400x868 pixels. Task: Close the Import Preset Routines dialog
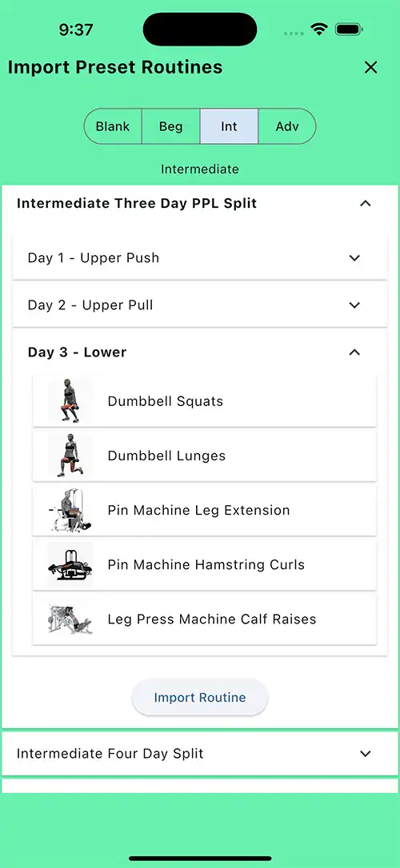click(370, 67)
